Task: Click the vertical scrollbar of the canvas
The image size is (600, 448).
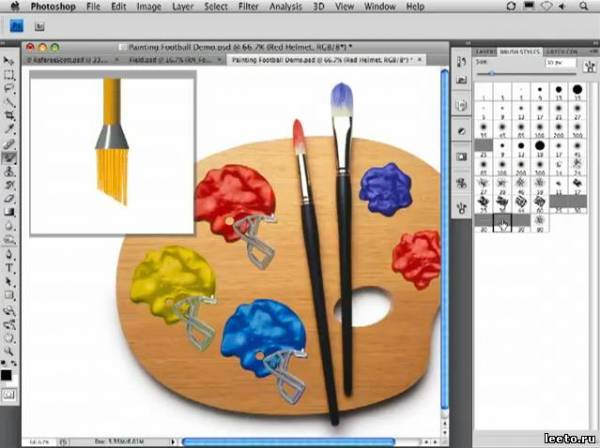Action: click(x=444, y=239)
